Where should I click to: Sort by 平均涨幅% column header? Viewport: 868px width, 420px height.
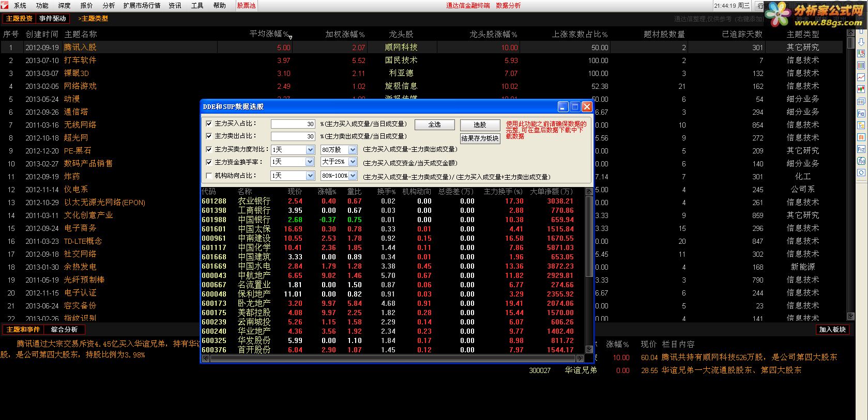[x=269, y=34]
